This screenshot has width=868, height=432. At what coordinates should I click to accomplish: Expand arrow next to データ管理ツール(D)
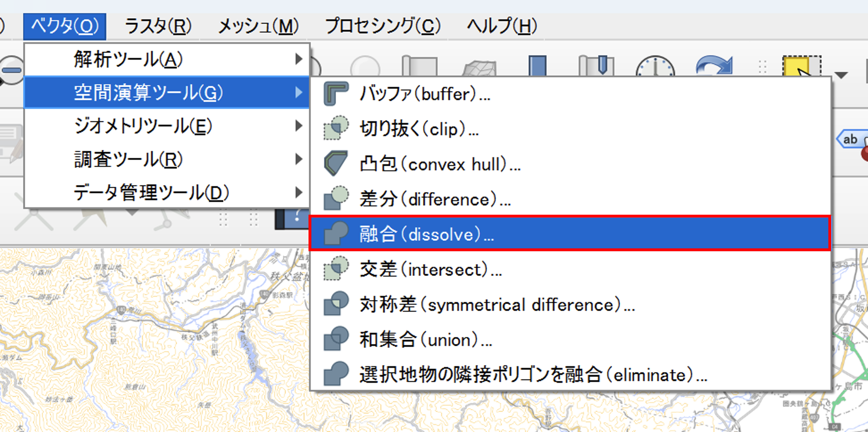[x=299, y=192]
